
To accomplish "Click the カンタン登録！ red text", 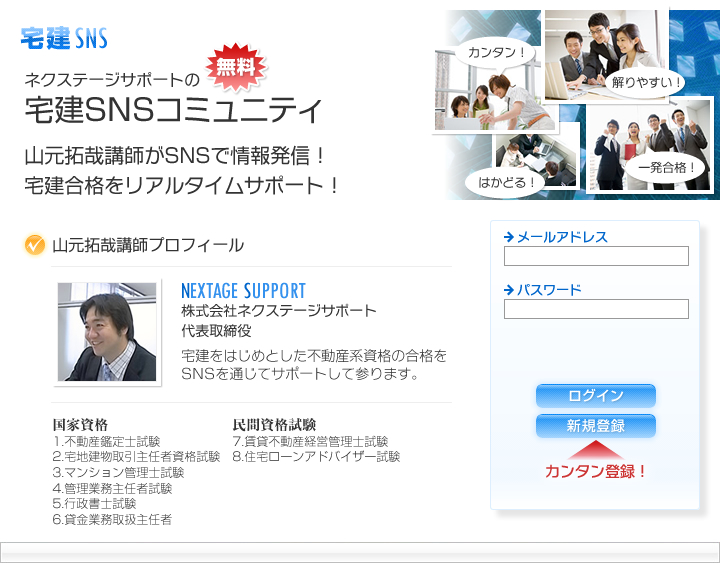I will coord(596,471).
